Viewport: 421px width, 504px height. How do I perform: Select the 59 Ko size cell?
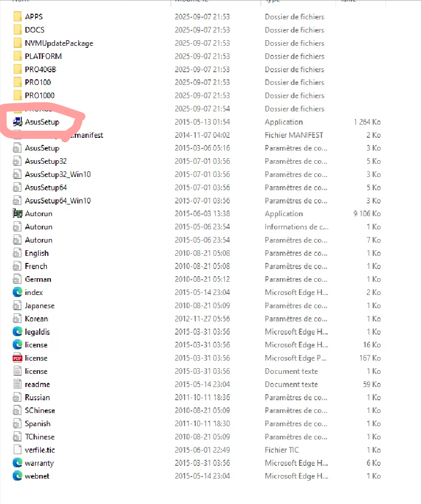click(x=372, y=384)
